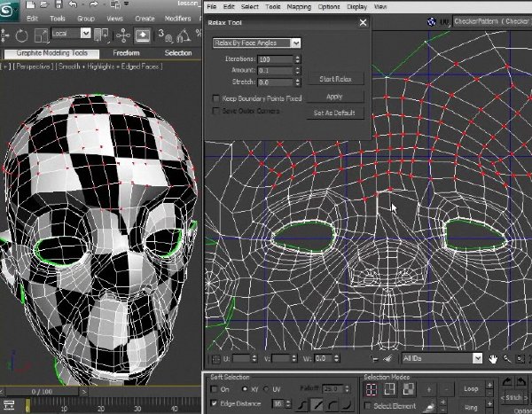This screenshot has width=532, height=414.
Task: Click the Pan hand icon in UV editor
Action: (x=493, y=359)
